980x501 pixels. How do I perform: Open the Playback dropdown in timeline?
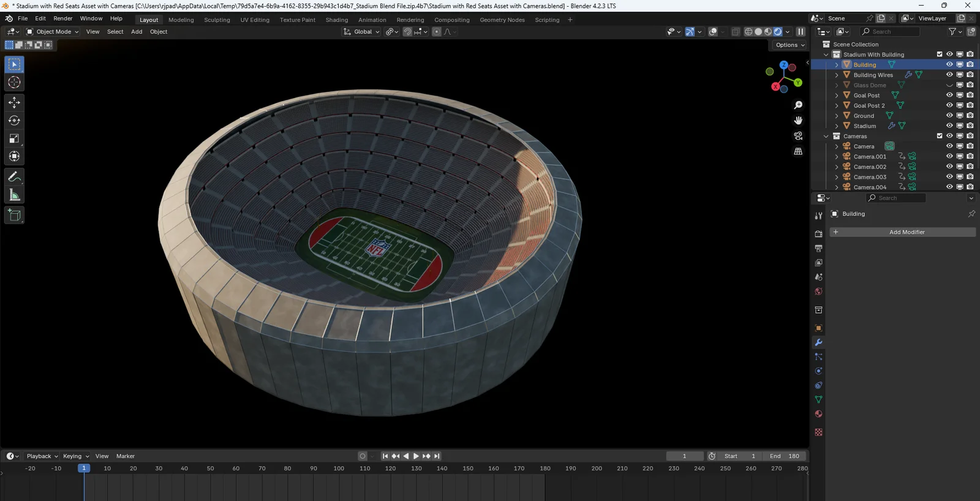[42, 456]
